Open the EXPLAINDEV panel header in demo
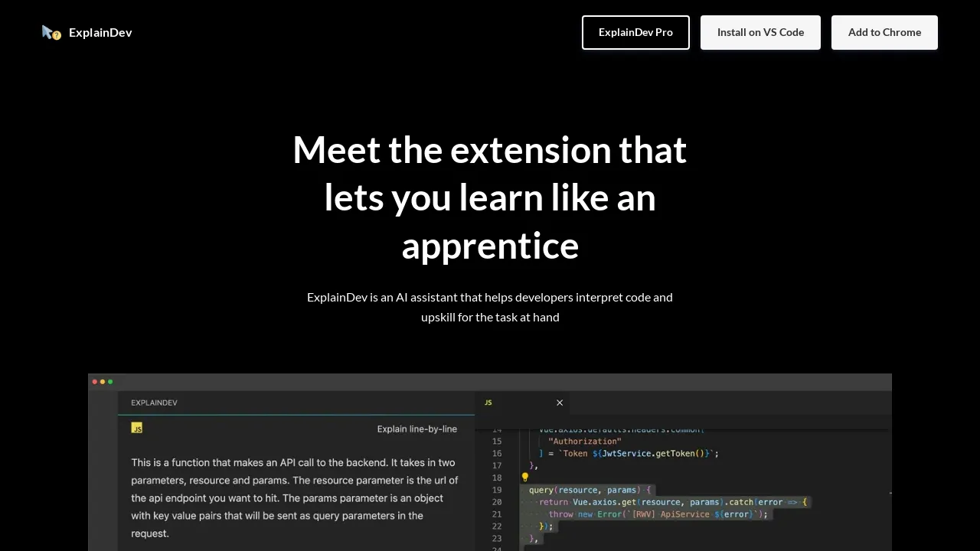The height and width of the screenshot is (551, 980). point(154,403)
